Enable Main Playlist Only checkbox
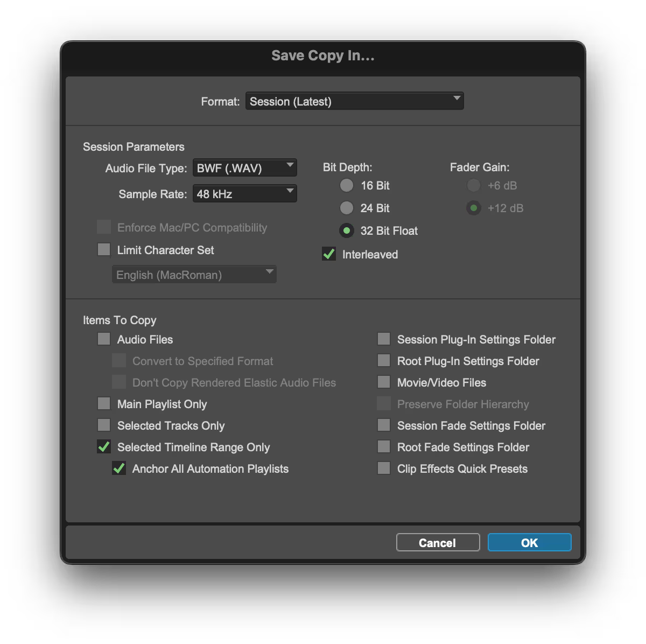Image resolution: width=646 pixels, height=644 pixels. 104,403
